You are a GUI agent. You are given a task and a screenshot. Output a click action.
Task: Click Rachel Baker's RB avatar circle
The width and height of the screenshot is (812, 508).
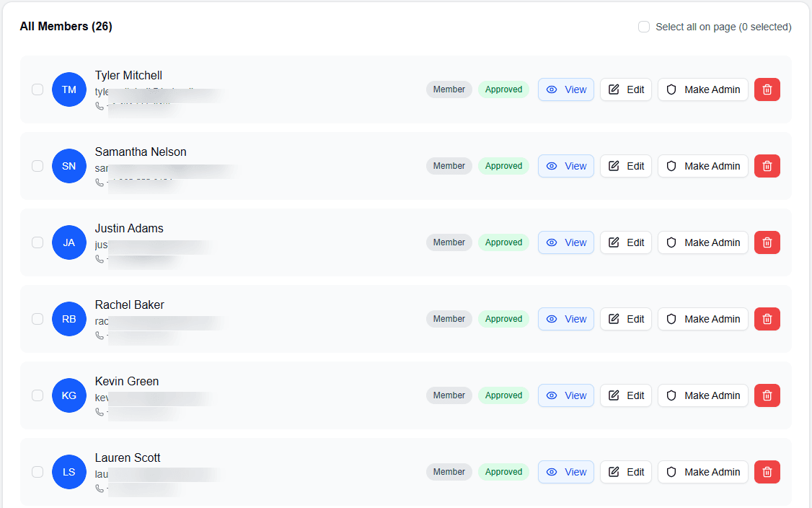click(69, 319)
